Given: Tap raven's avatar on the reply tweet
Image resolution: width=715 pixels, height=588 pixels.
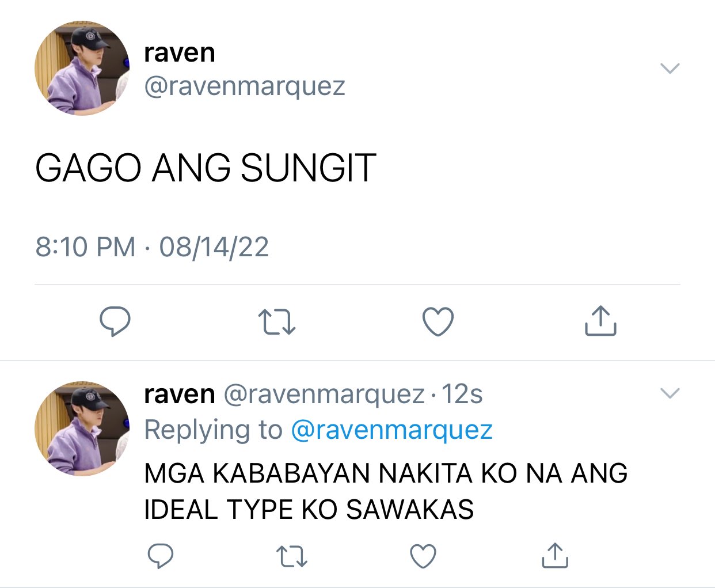Looking at the screenshot, I should pos(82,428).
